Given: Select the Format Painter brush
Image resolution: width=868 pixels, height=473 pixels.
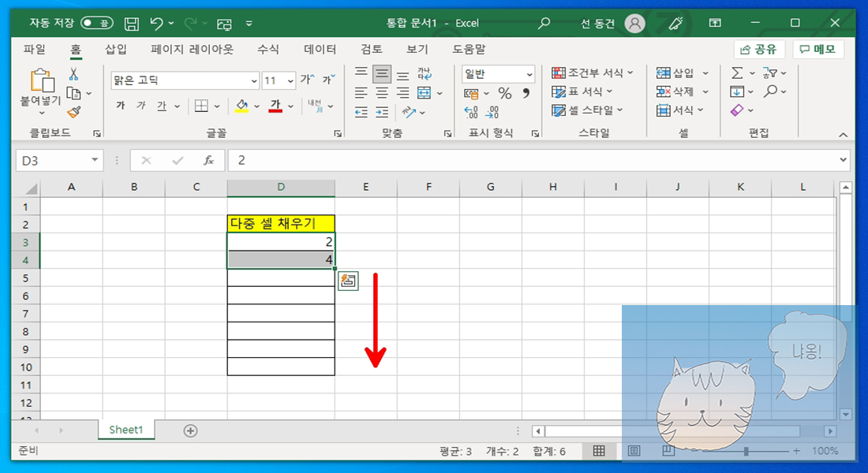Looking at the screenshot, I should coord(73,112).
